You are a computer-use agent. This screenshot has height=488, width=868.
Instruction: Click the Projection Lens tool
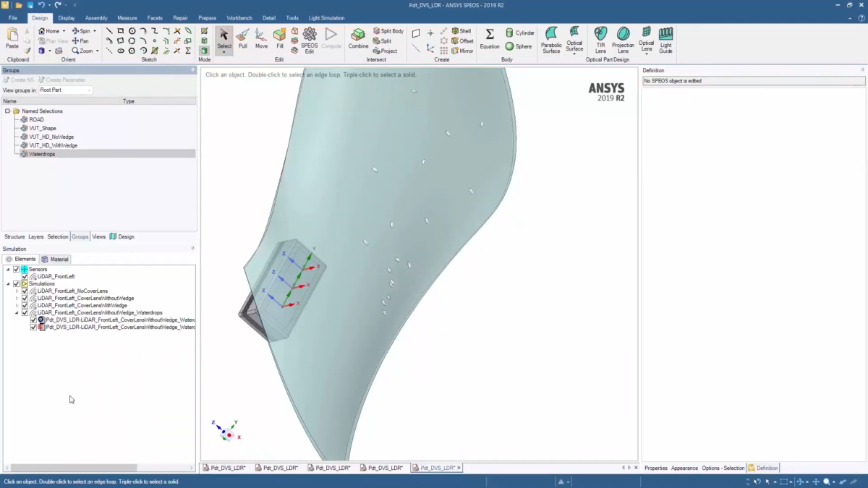click(x=623, y=40)
